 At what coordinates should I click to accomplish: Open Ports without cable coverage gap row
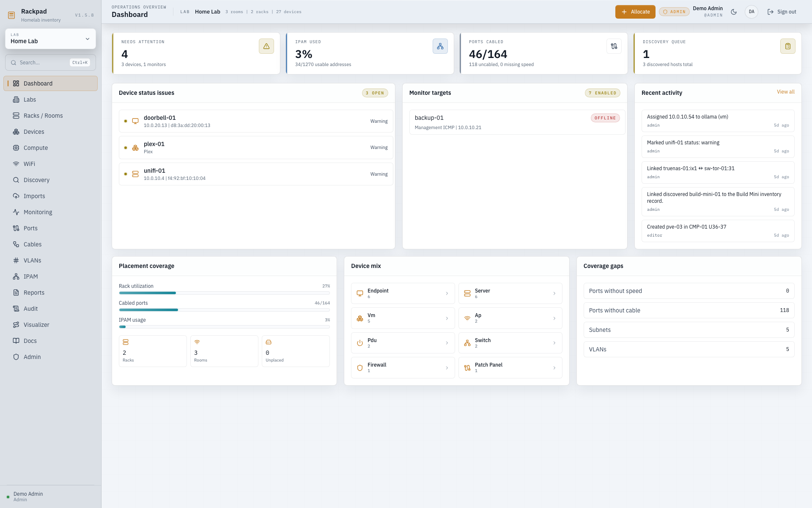tap(689, 310)
